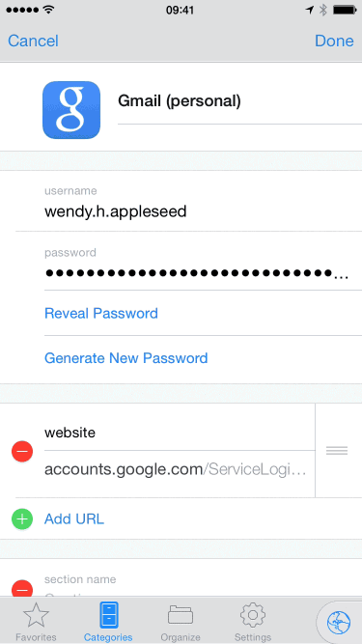The height and width of the screenshot is (644, 362).
Task: Edit the accounts.google.com URL field
Action: [180, 470]
